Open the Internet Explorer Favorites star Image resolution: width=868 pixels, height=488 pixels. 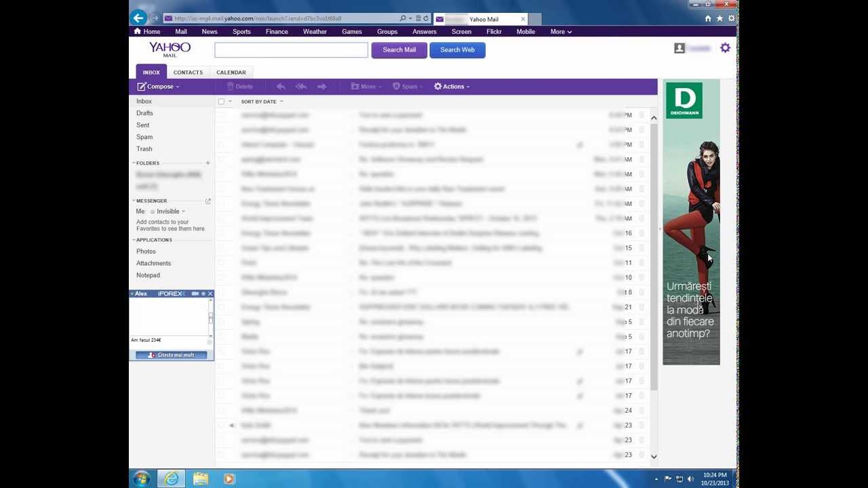point(719,18)
